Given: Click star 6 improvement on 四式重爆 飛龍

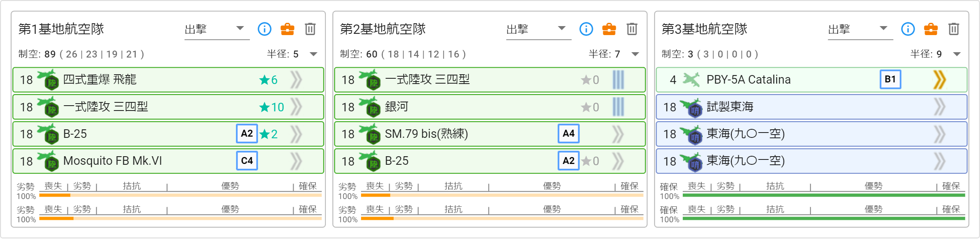Looking at the screenshot, I should [x=268, y=80].
